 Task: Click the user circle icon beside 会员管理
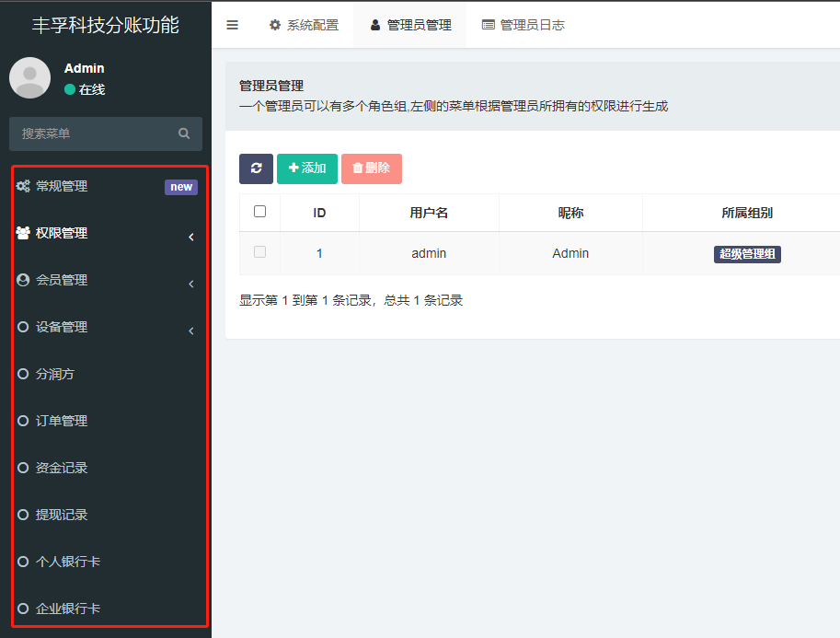23,280
